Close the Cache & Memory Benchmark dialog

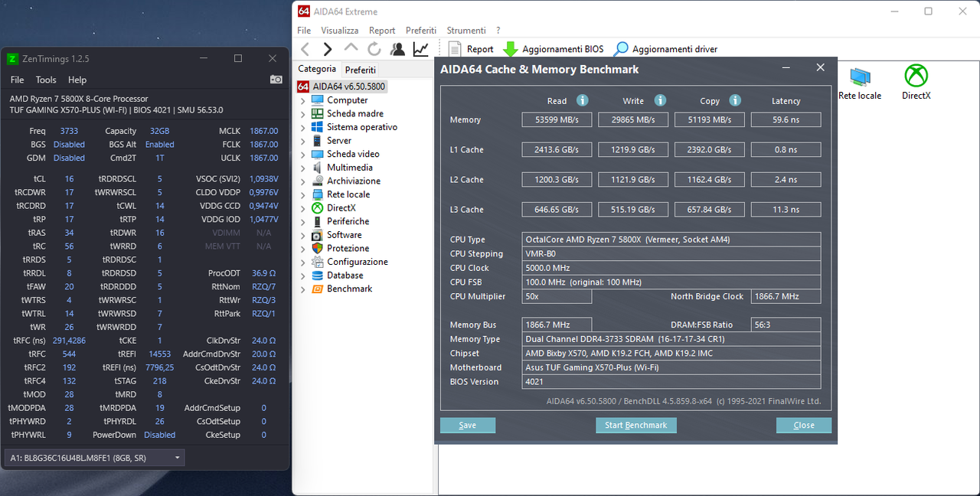coord(821,67)
